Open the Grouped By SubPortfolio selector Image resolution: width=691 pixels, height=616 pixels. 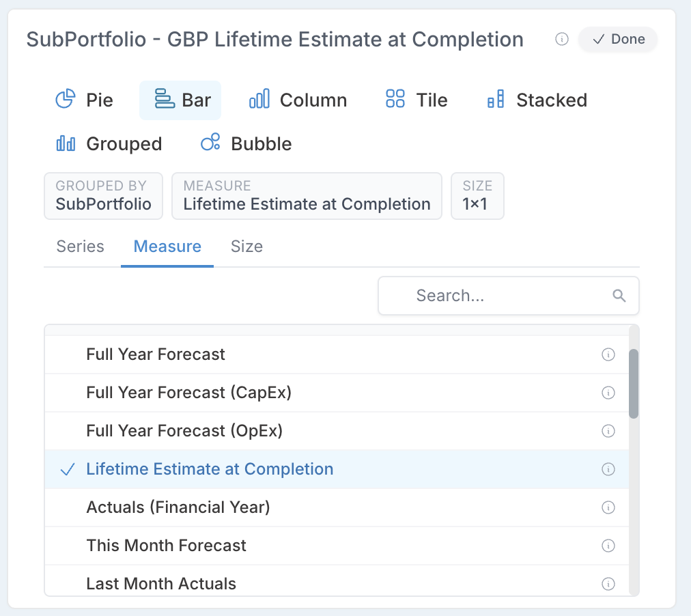(x=104, y=195)
